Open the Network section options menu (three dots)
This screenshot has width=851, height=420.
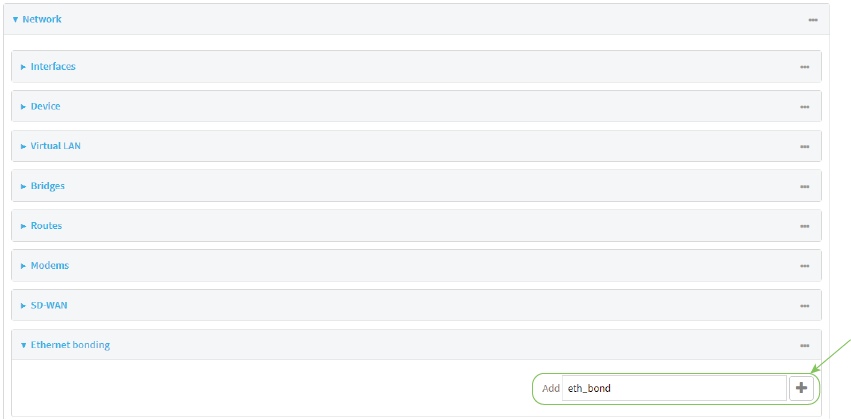tap(813, 20)
